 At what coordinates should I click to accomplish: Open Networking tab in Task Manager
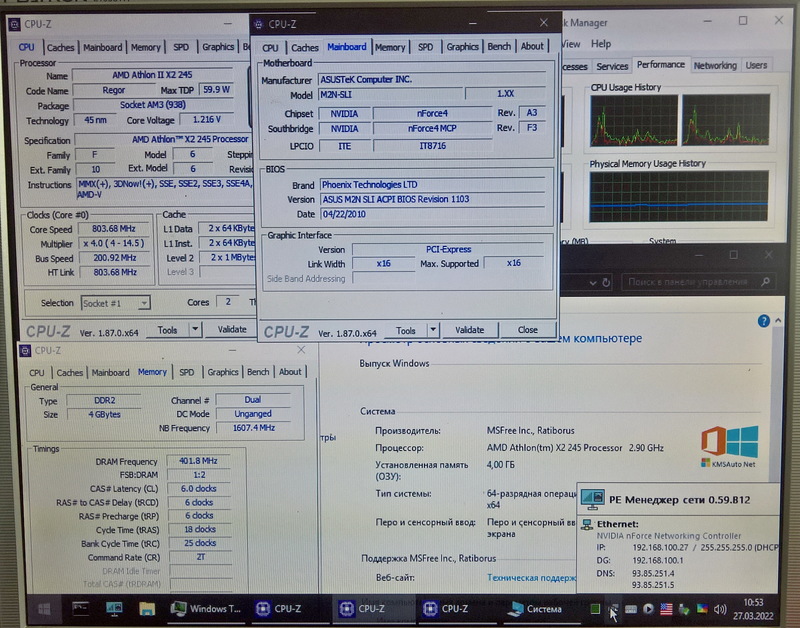click(715, 65)
